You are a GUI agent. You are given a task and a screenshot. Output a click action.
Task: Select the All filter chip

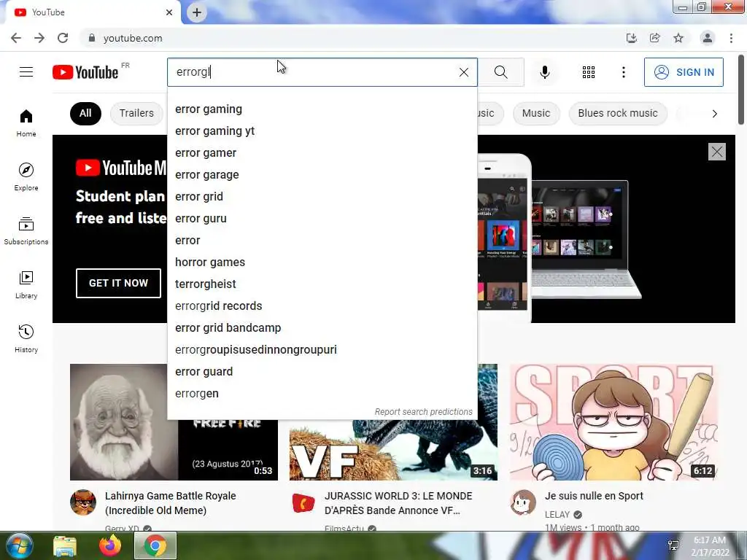pyautogui.click(x=85, y=113)
